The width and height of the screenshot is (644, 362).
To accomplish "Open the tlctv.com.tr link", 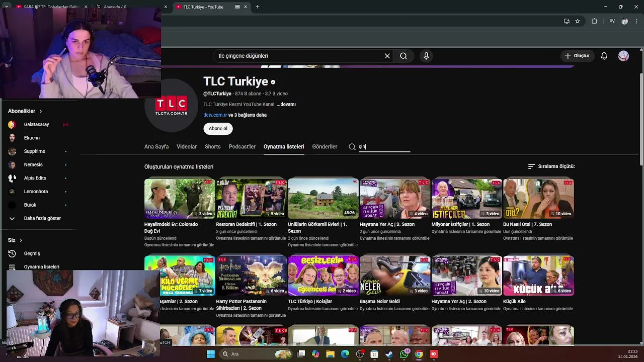I will (x=215, y=115).
